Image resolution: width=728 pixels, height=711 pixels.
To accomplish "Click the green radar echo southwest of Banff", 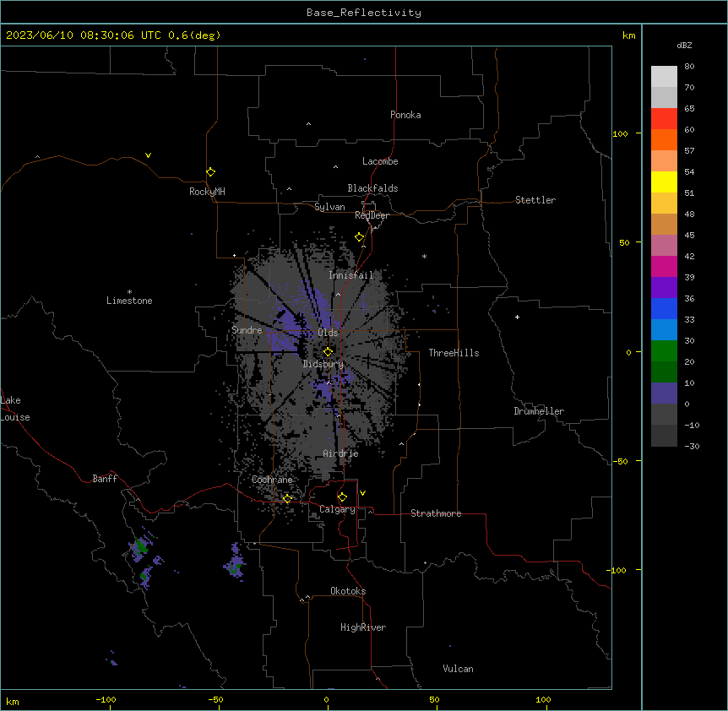I will [141, 545].
